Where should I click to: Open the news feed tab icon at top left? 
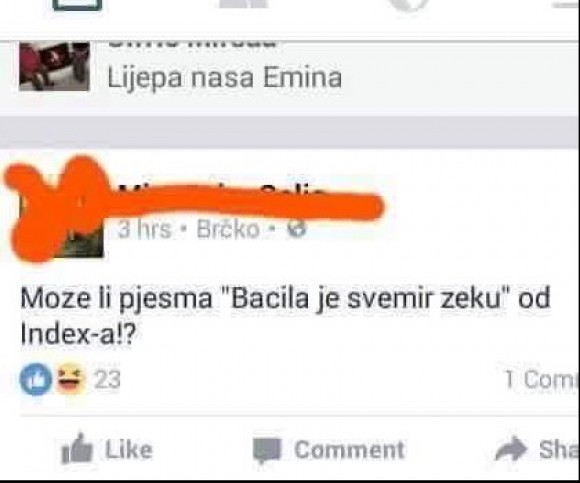(77, 5)
